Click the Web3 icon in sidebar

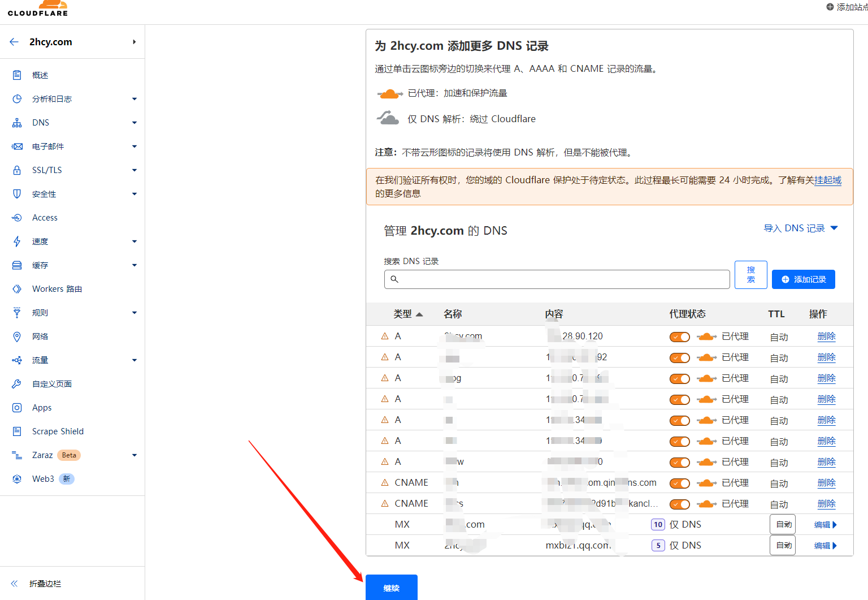[17, 479]
